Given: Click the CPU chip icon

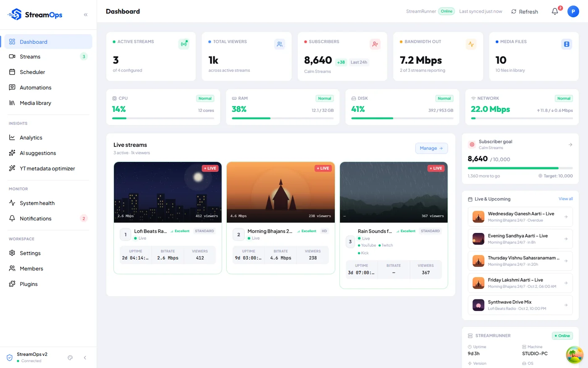Looking at the screenshot, I should coord(115,98).
